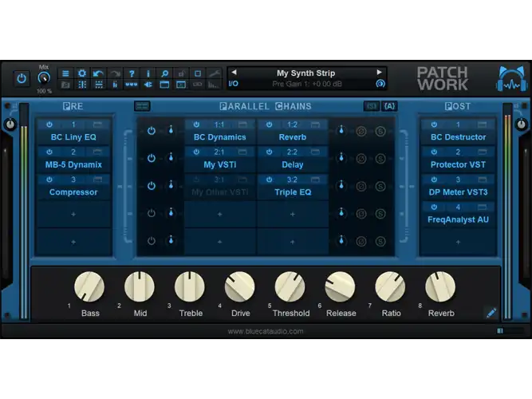This screenshot has height=399, width=532.
Task: Click the Blue Cat Audio cat logo
Action: click(512, 78)
